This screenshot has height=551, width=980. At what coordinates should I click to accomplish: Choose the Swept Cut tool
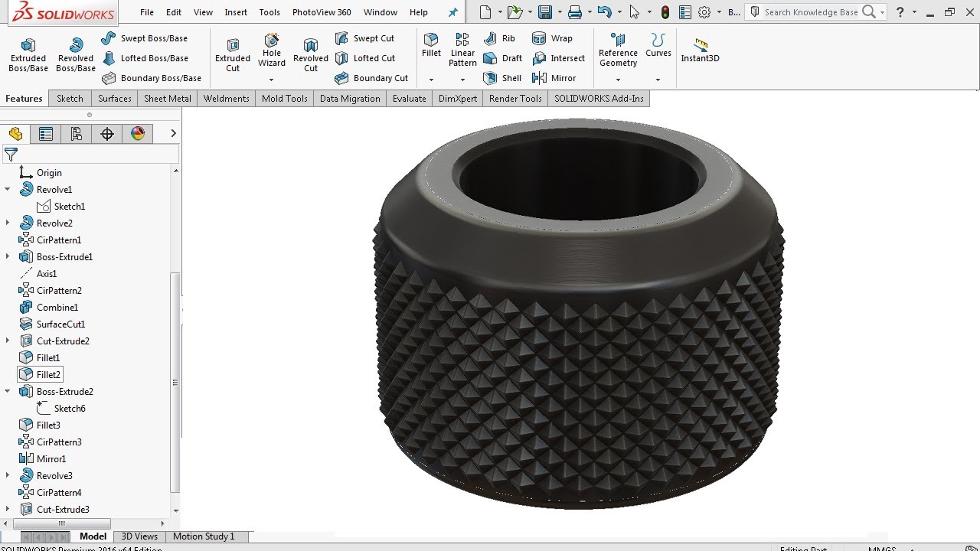pos(364,38)
